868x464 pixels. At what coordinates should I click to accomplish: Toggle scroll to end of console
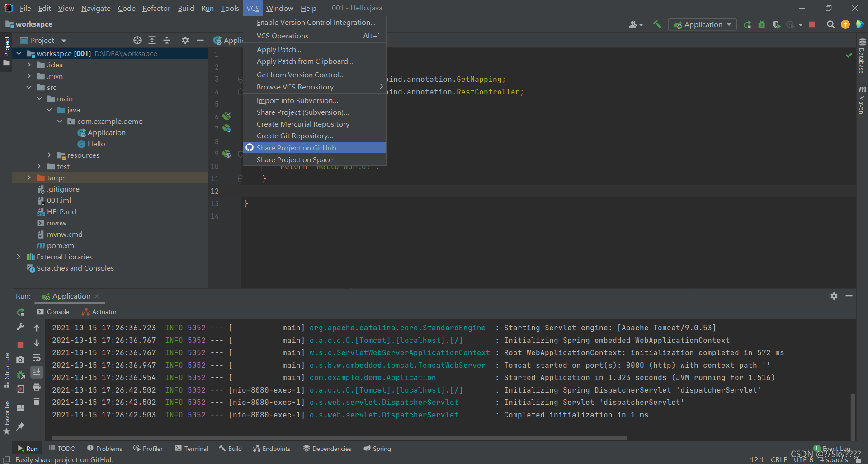37,372
